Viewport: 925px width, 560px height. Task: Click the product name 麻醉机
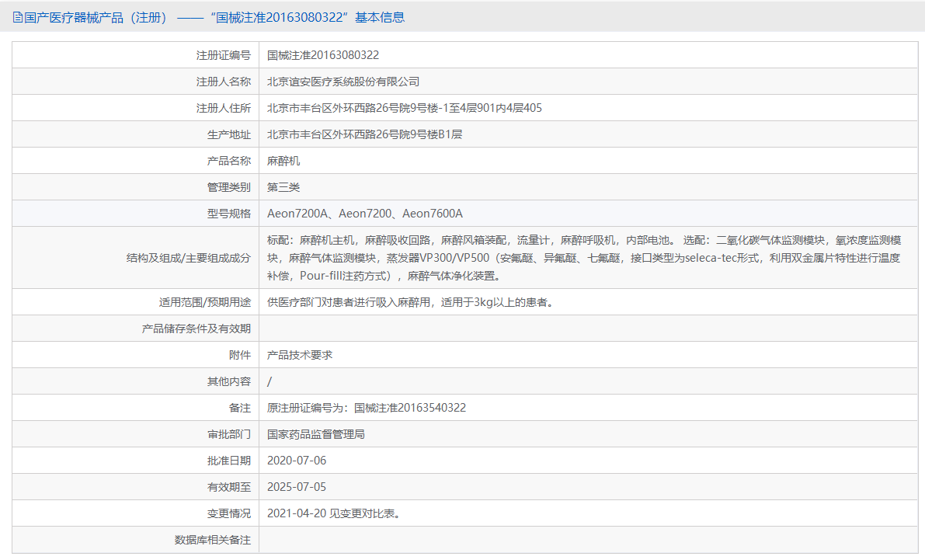(283, 161)
